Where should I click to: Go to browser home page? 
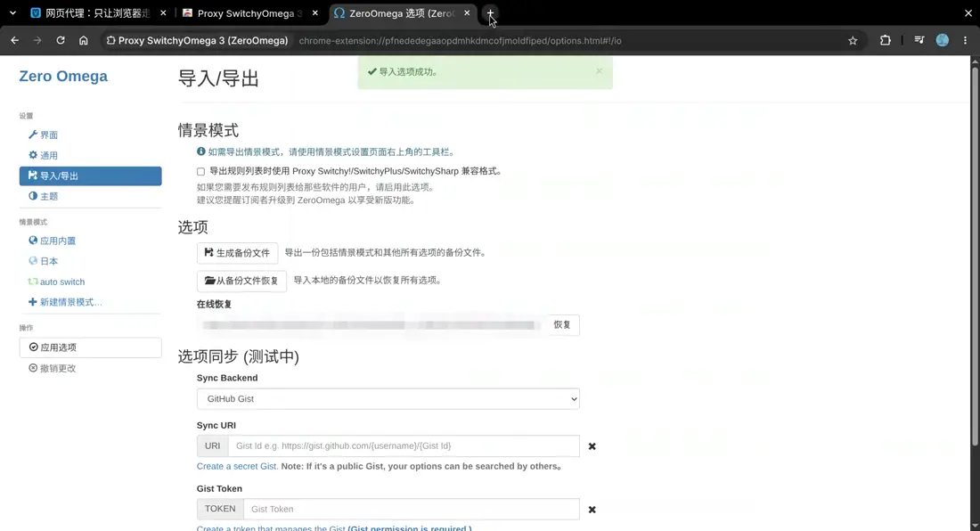tap(83, 41)
